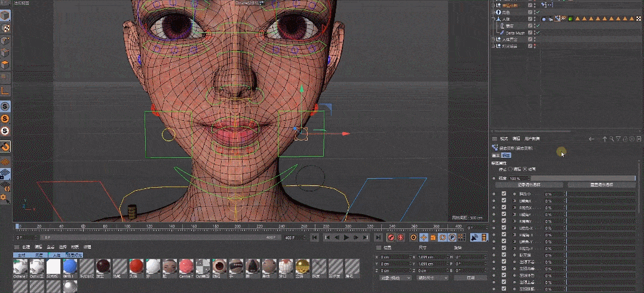Screen dimensions: 644x293
Task: Select the edit mode radio button
Action: click(511, 169)
